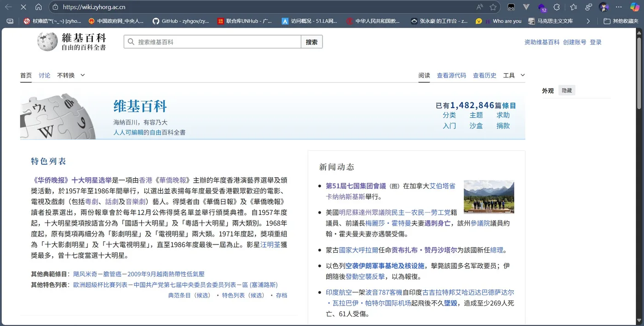The width and height of the screenshot is (644, 326).
Task: Open the 贡布扎布·赞丹沙塔尔 link
Action: point(424,250)
